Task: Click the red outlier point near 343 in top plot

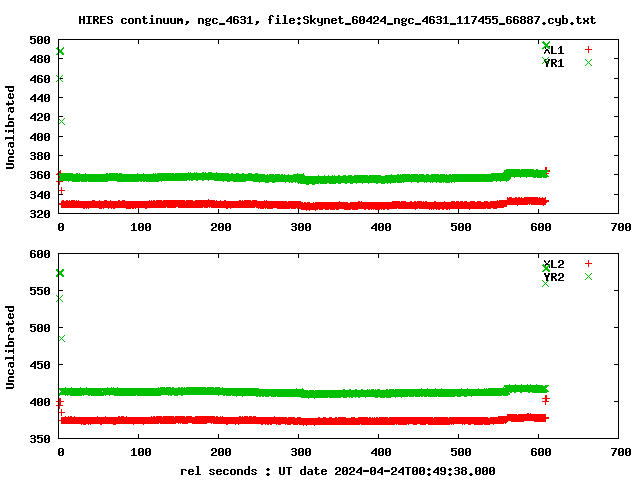Action: (x=61, y=190)
